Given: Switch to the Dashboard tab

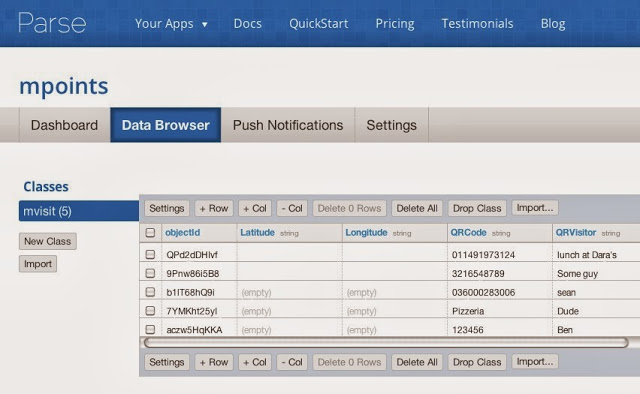Looking at the screenshot, I should (64, 125).
